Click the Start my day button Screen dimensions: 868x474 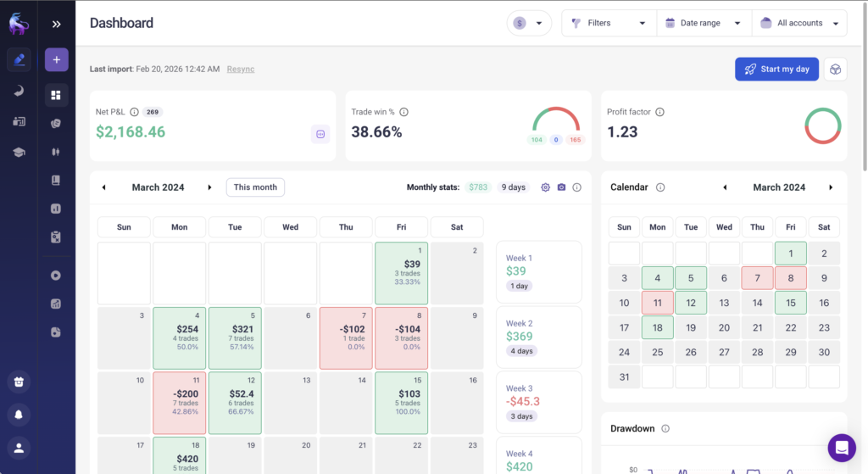pos(776,70)
